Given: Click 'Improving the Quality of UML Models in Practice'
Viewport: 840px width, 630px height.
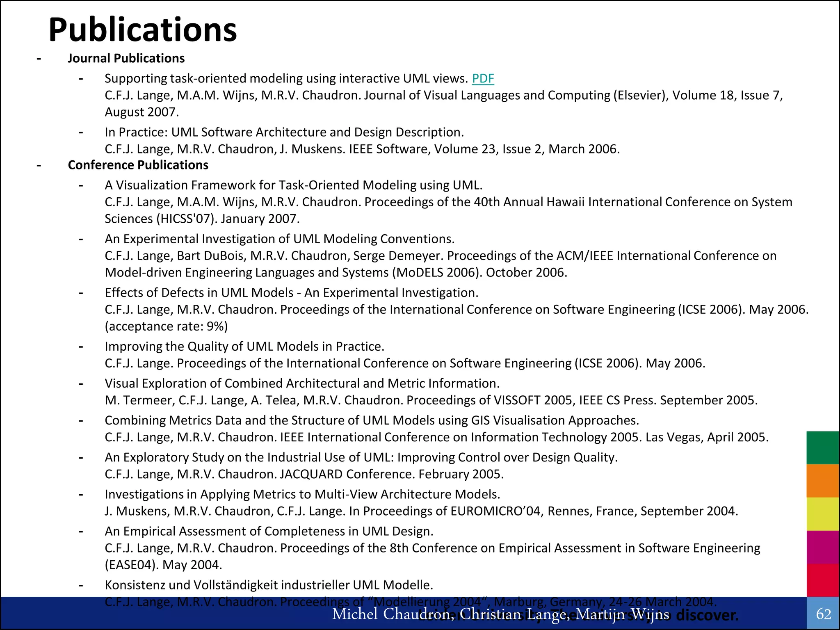Looking at the screenshot, I should (244, 346).
